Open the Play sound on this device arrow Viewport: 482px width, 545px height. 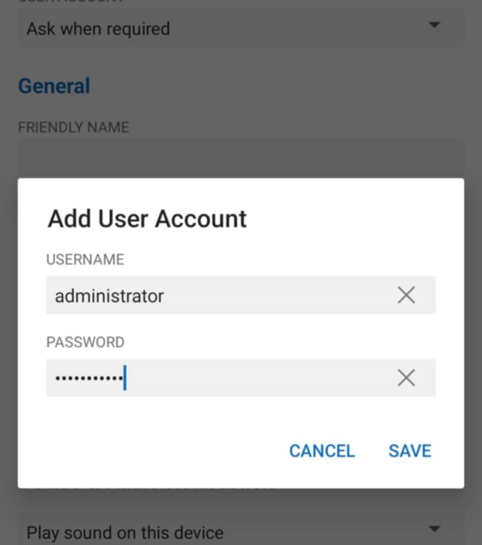tap(434, 529)
